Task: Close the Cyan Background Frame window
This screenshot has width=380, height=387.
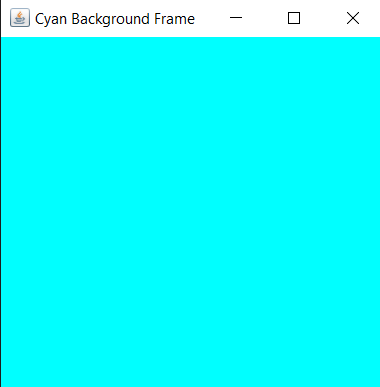Action: click(353, 18)
